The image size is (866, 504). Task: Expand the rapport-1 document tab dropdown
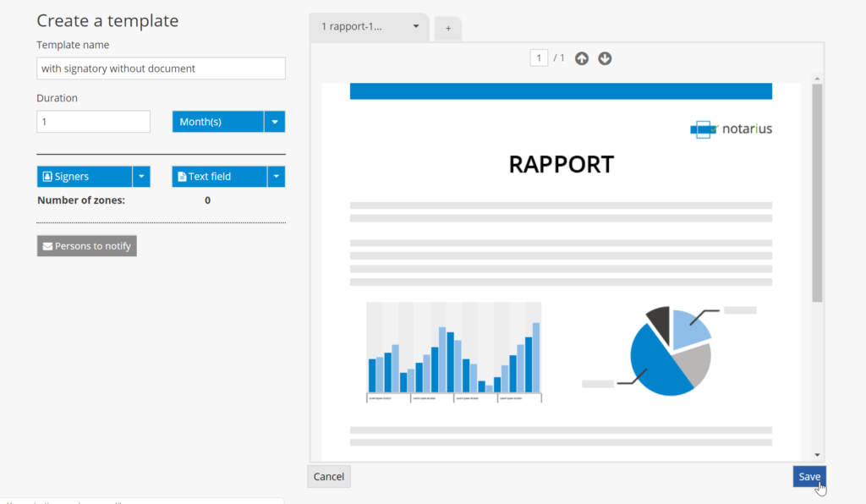click(416, 26)
